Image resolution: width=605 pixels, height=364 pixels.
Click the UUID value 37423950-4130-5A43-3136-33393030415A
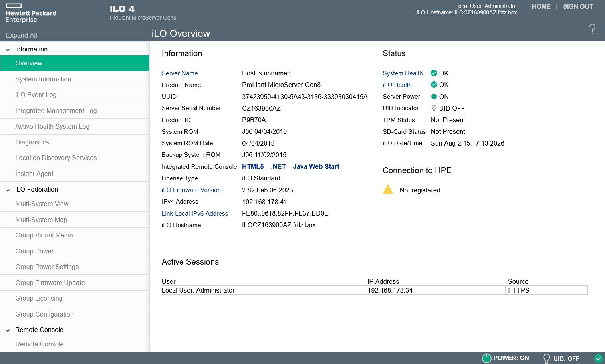(305, 97)
